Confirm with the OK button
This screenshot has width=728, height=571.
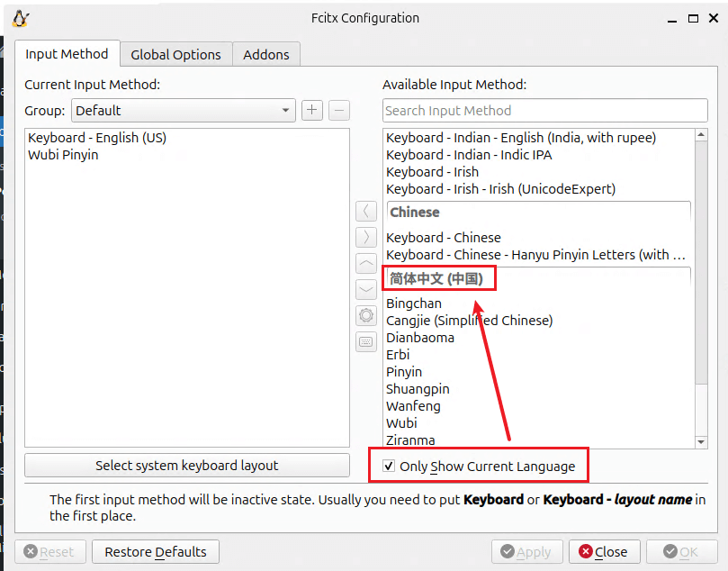pyautogui.click(x=681, y=552)
